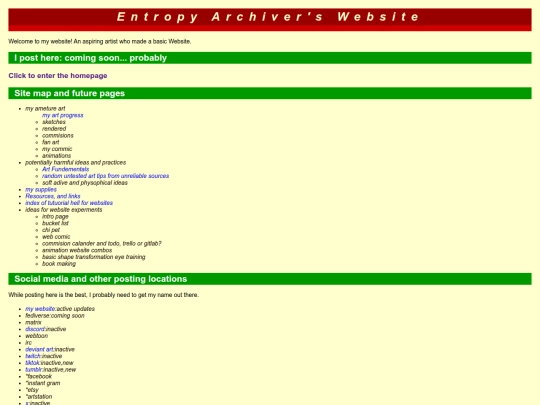This screenshot has width=540, height=405.
Task: Open the 'discord' link
Action: (x=35, y=329)
